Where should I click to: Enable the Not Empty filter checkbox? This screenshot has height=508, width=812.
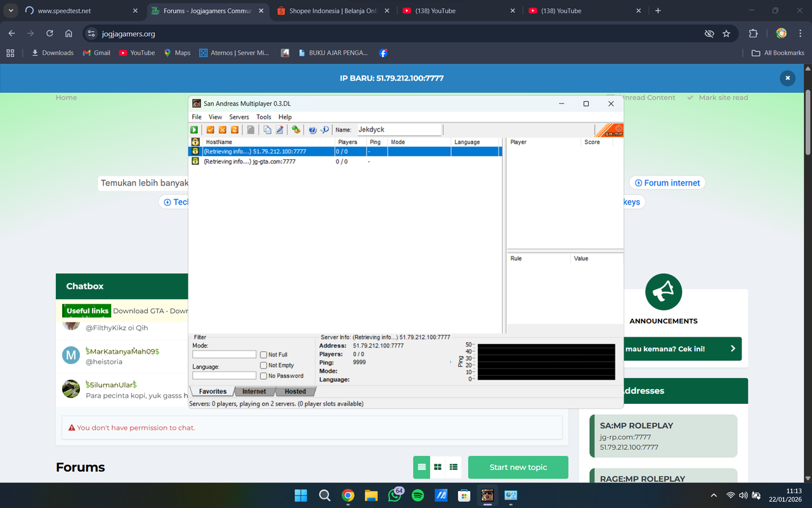pos(263,365)
